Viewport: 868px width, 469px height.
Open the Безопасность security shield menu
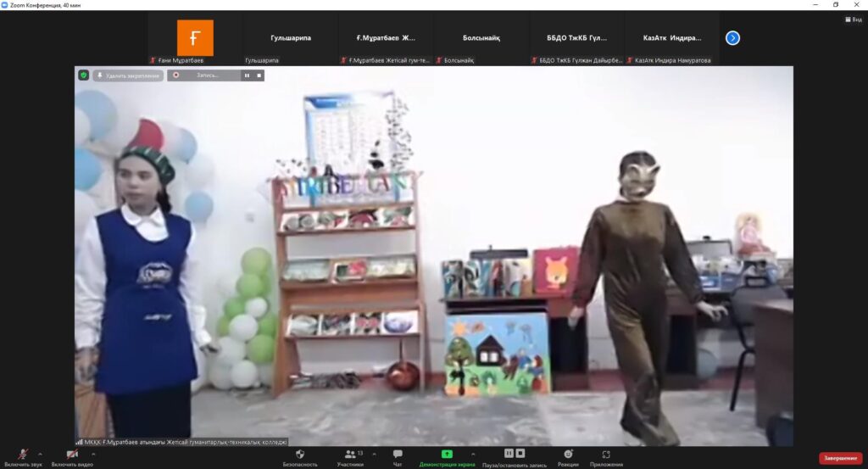point(300,457)
